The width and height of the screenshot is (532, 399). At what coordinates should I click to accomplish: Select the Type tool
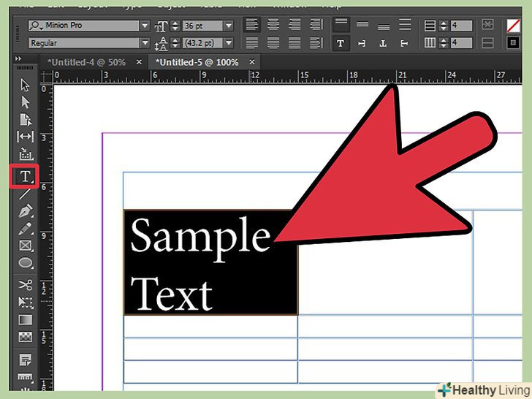point(25,176)
